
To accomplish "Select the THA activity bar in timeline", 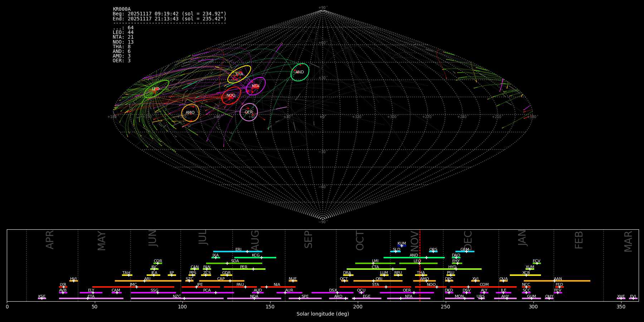I will (421, 275).
